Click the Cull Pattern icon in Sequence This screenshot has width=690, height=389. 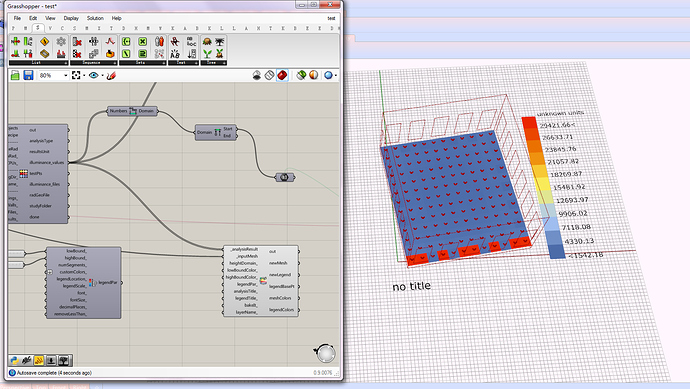[77, 54]
